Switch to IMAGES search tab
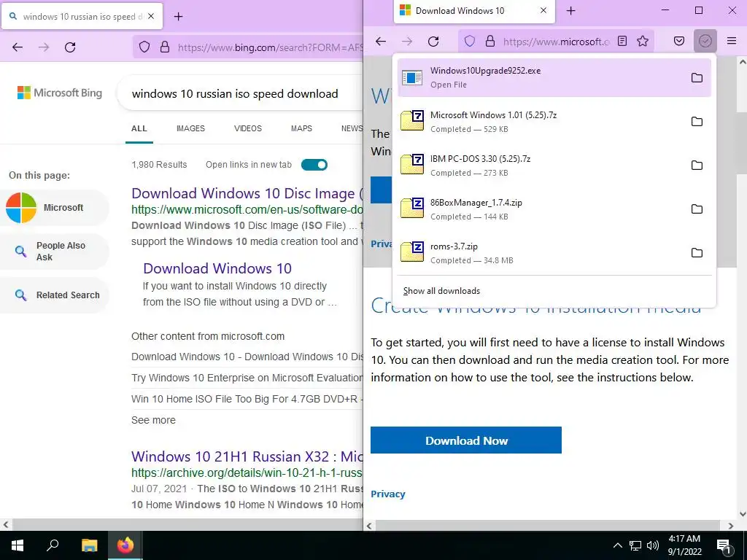The width and height of the screenshot is (747, 560). (x=190, y=128)
